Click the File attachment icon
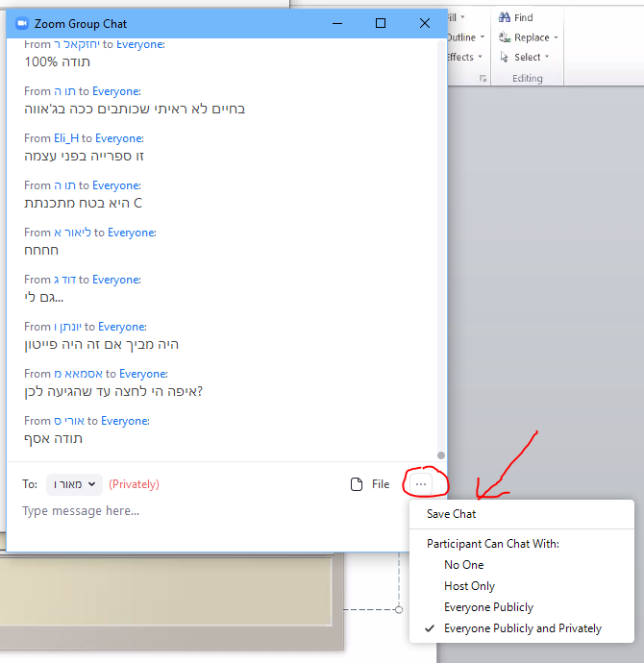The width and height of the screenshot is (644, 663). 357,484
